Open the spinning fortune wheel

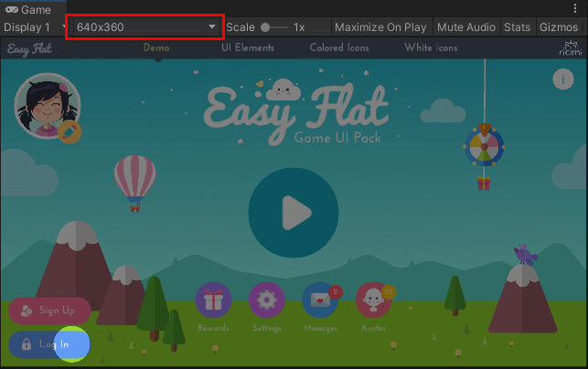(x=484, y=146)
